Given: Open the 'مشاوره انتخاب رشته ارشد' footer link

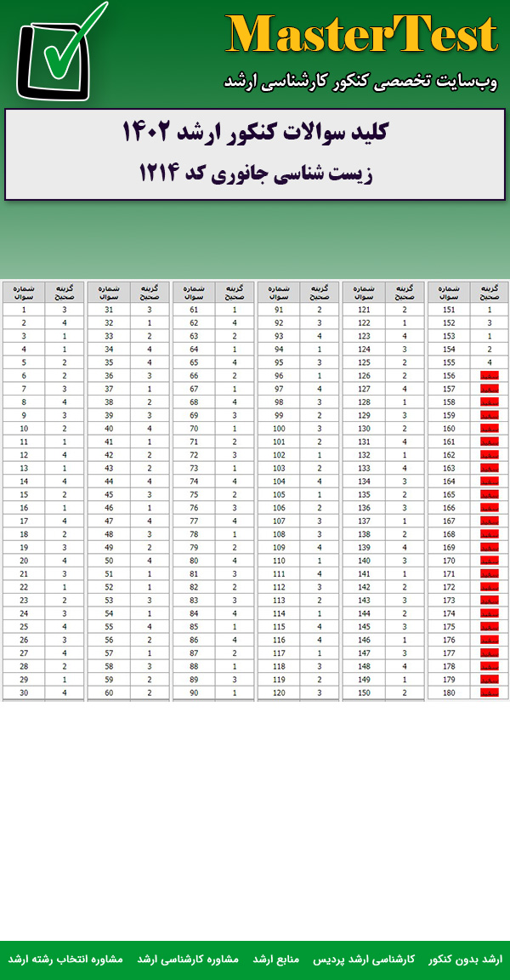Looking at the screenshot, I should tap(66, 959).
